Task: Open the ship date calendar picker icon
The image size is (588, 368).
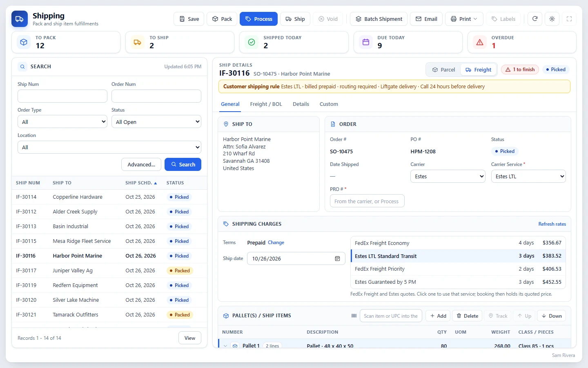Action: (x=337, y=258)
